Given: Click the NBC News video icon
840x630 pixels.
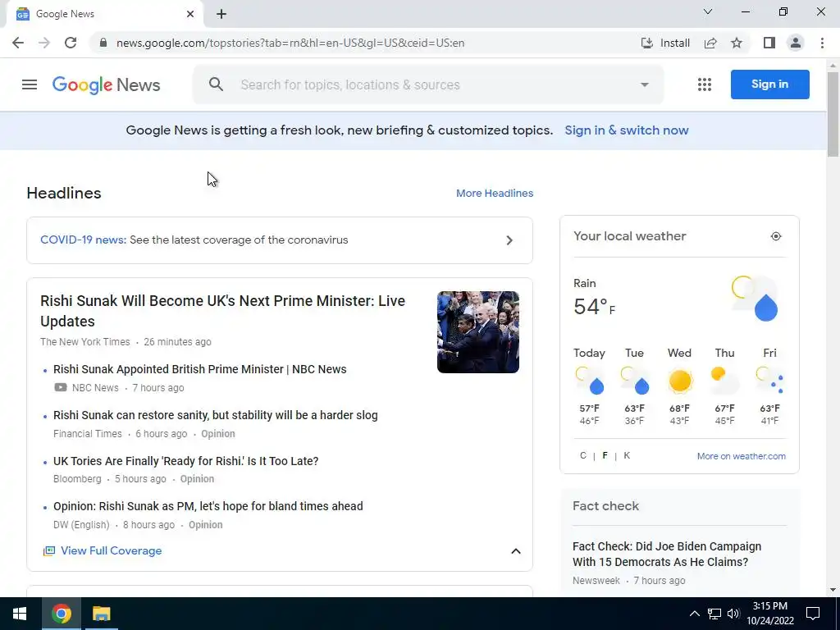Looking at the screenshot, I should (x=61, y=387).
